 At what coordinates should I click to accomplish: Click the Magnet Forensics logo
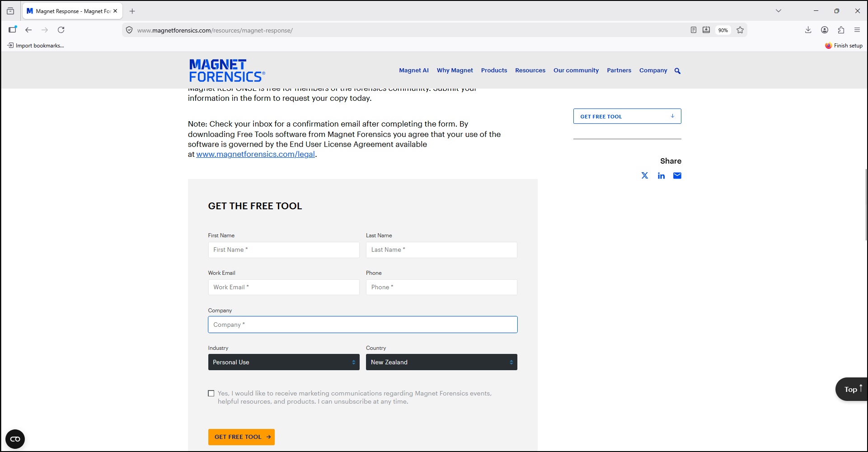point(227,71)
